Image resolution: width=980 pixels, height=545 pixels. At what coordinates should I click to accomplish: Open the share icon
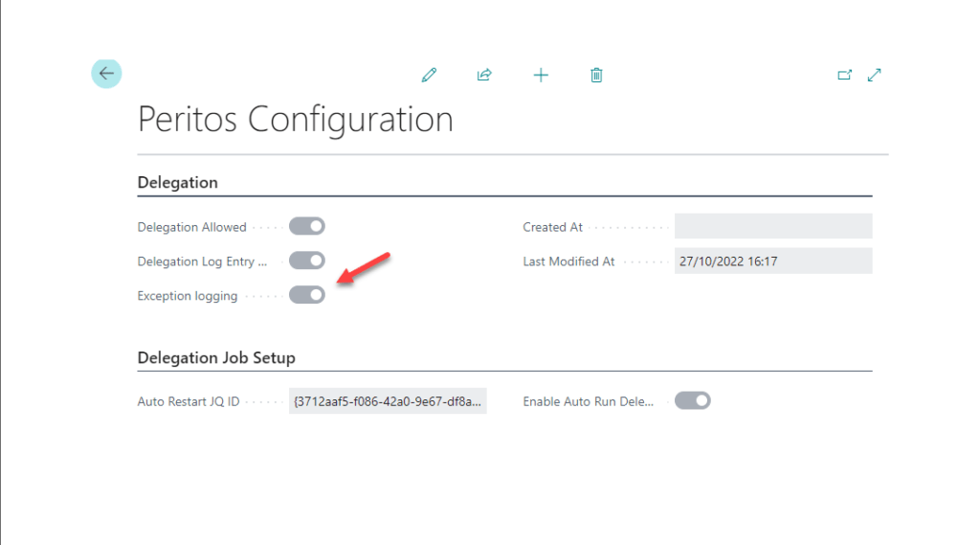point(484,75)
